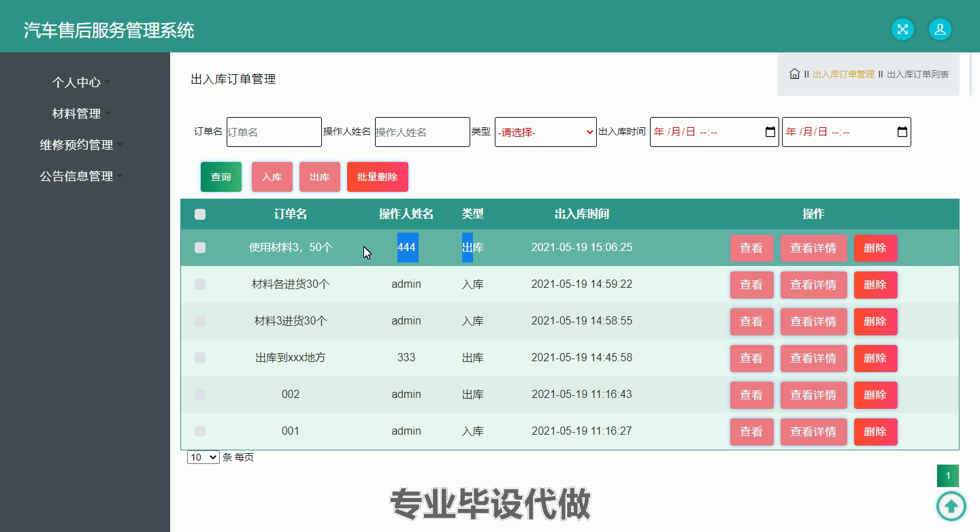980x532 pixels.
Task: Click 查看 for 材料3进货30个 row
Action: click(x=752, y=322)
